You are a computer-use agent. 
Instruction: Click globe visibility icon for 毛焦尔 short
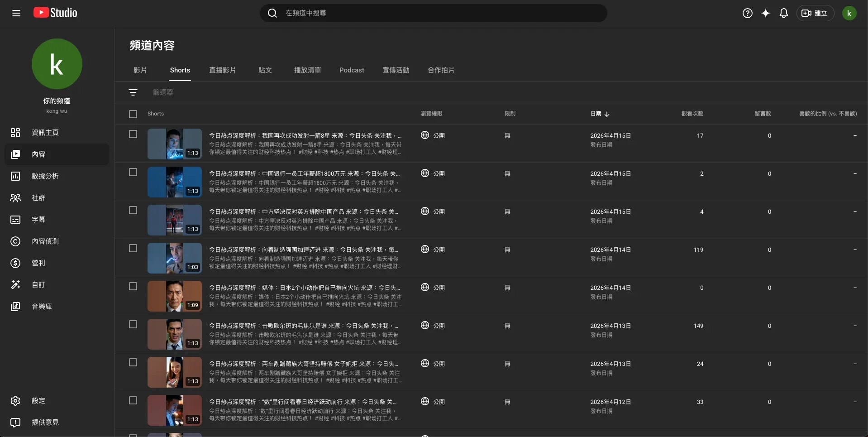pos(425,325)
